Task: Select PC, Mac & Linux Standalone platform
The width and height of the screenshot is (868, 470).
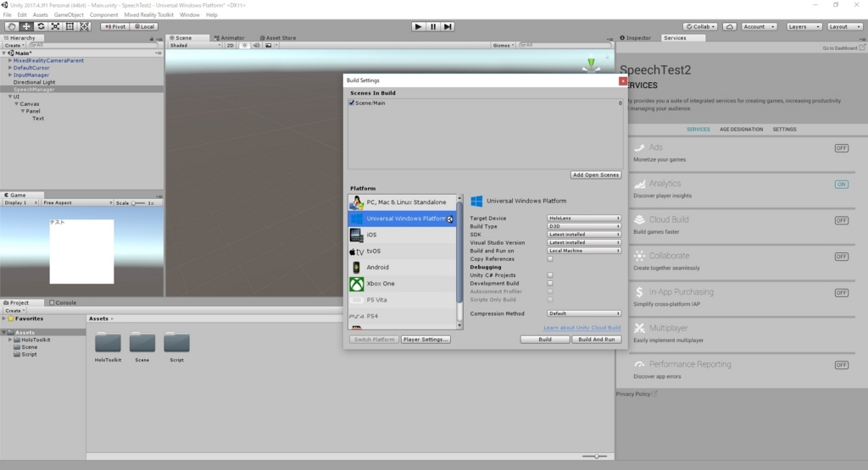Action: (x=402, y=202)
